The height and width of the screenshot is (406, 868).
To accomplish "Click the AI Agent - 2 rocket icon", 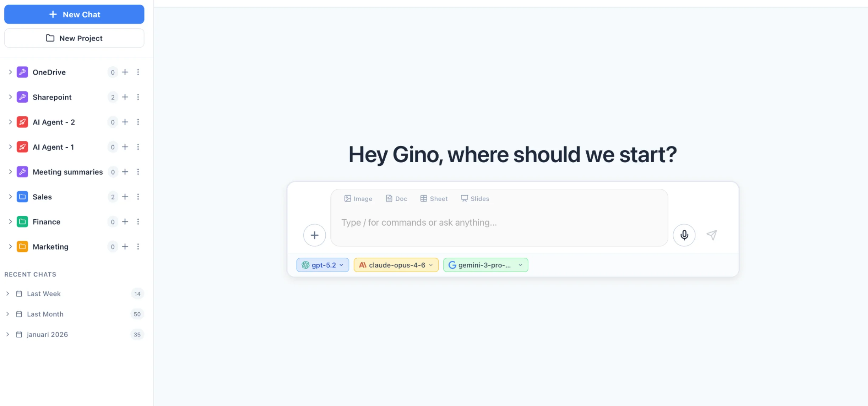I will click(x=22, y=122).
